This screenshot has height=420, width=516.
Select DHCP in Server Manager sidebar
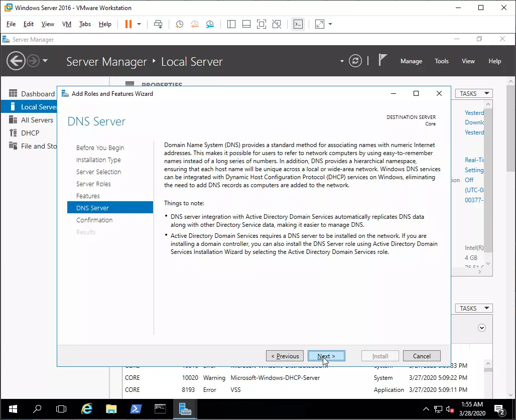30,133
